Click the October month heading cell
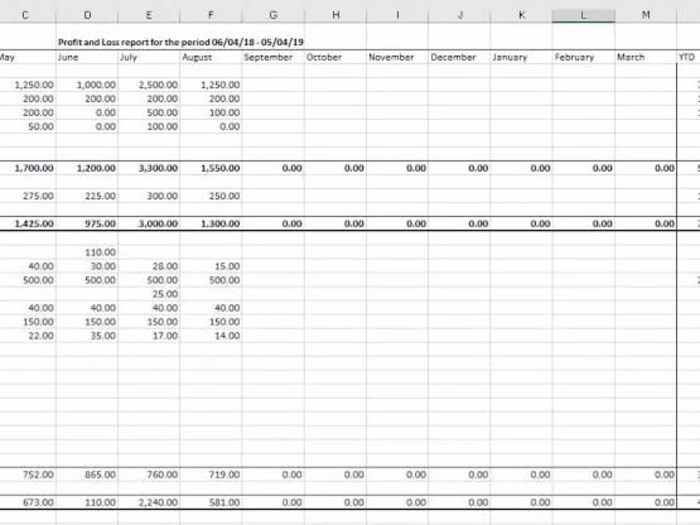Screen dimensions: 700x525 336,57
